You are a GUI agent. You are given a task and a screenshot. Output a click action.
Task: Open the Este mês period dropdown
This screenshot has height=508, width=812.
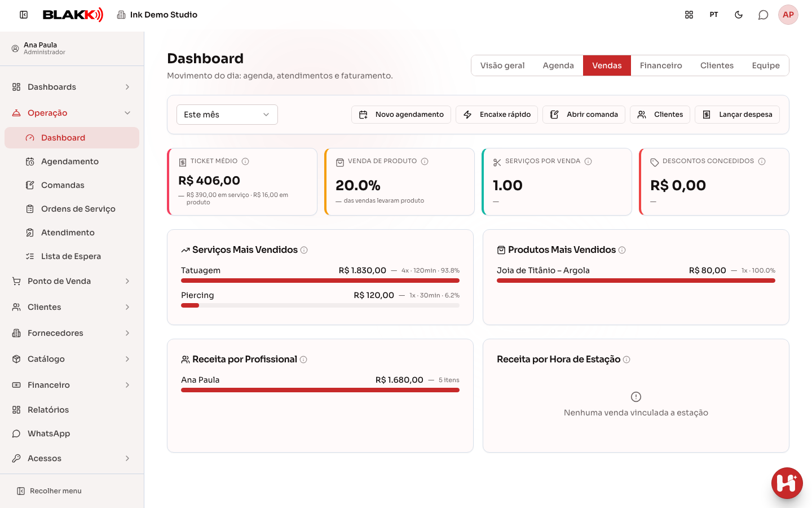pyautogui.click(x=227, y=115)
